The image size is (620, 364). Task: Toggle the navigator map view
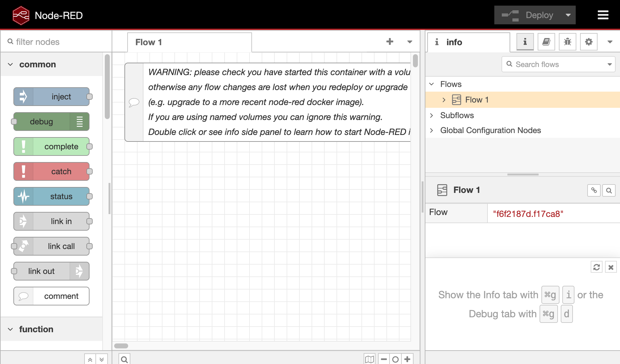(370, 359)
